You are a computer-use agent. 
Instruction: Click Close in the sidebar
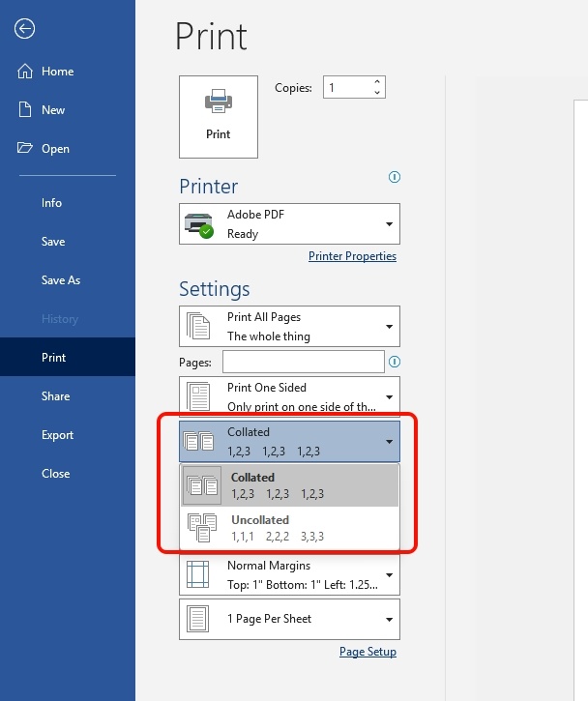(x=68, y=474)
